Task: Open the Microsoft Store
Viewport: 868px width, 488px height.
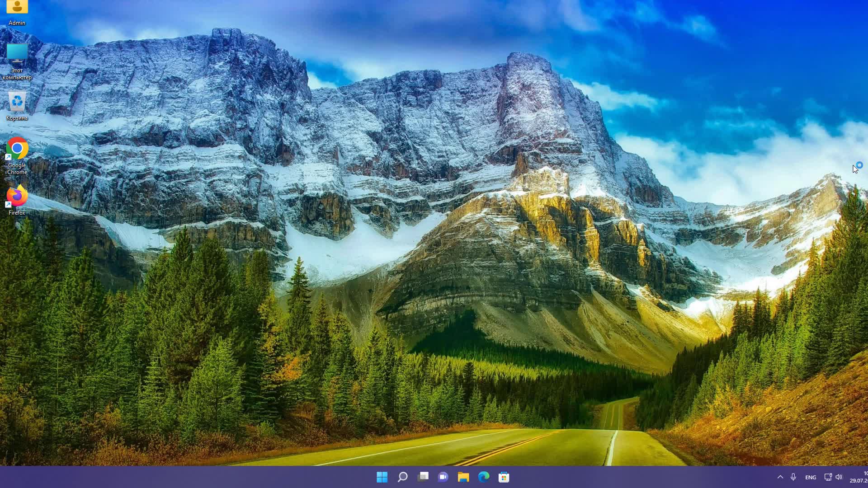Action: pyautogui.click(x=504, y=477)
